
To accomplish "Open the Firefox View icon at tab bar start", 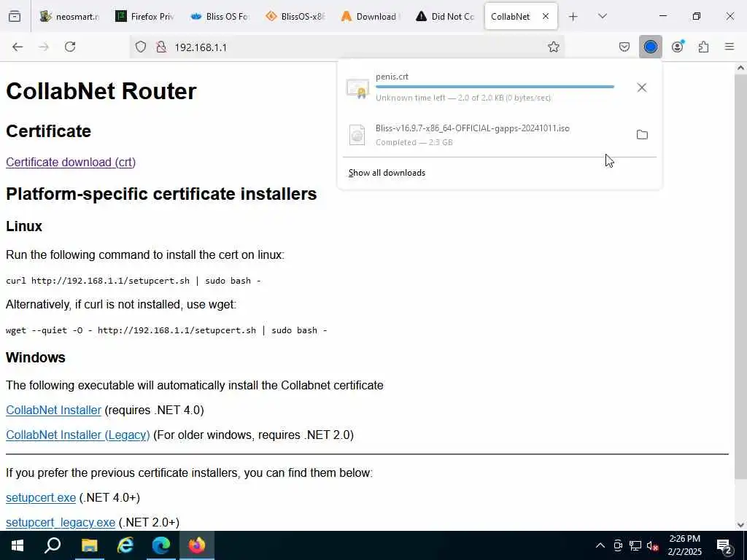I will pyautogui.click(x=15, y=17).
